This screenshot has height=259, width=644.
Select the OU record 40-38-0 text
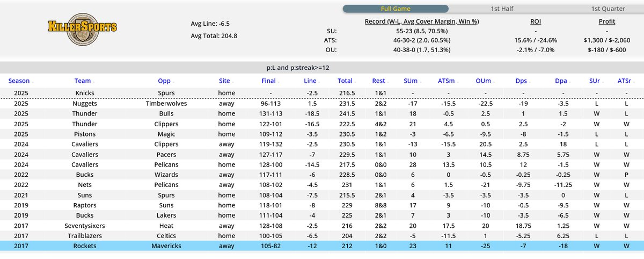[x=421, y=49]
